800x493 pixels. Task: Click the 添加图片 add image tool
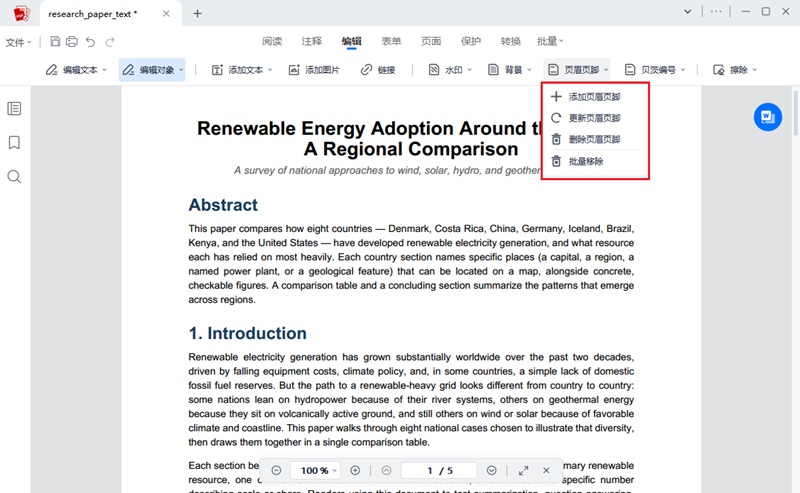pos(314,70)
